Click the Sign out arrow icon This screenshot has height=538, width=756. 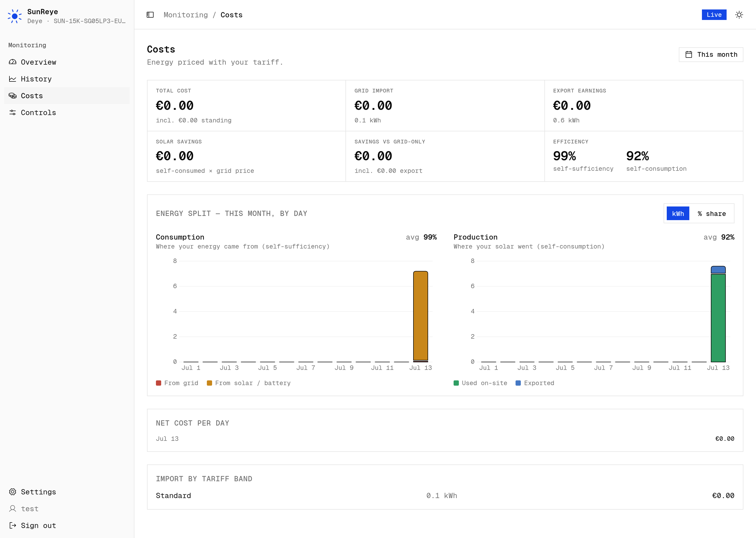click(13, 525)
